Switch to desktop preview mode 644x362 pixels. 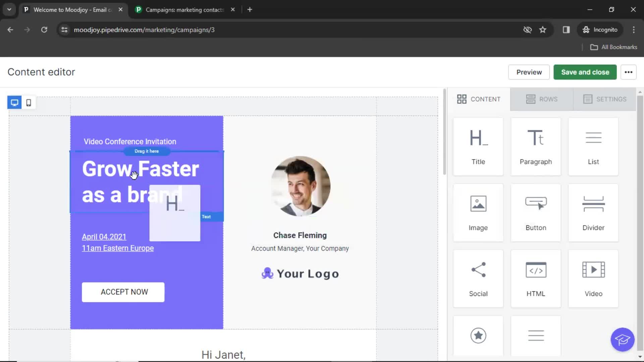[x=14, y=103]
